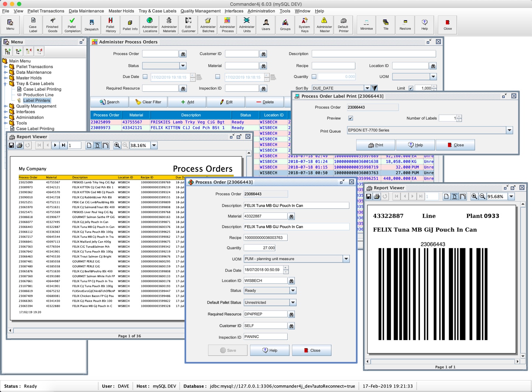Enable the Quantity filter checkbox
The height and width of the screenshot is (392, 532).
coord(314,77)
